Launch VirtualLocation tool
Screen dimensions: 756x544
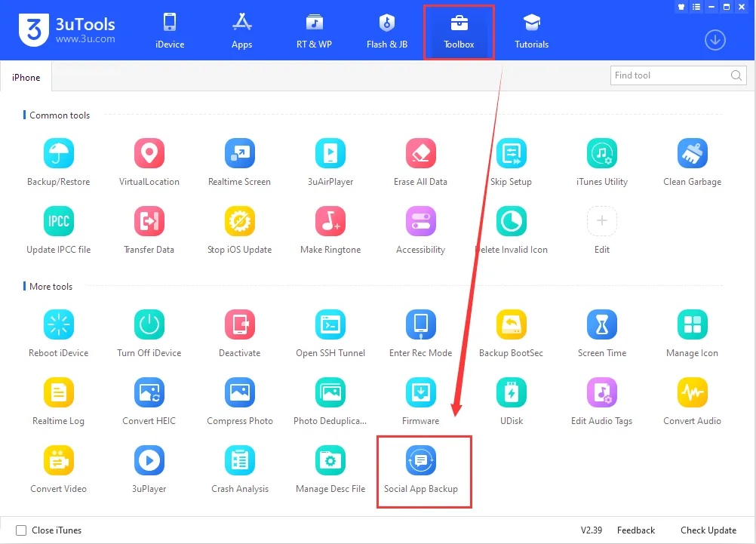click(149, 153)
